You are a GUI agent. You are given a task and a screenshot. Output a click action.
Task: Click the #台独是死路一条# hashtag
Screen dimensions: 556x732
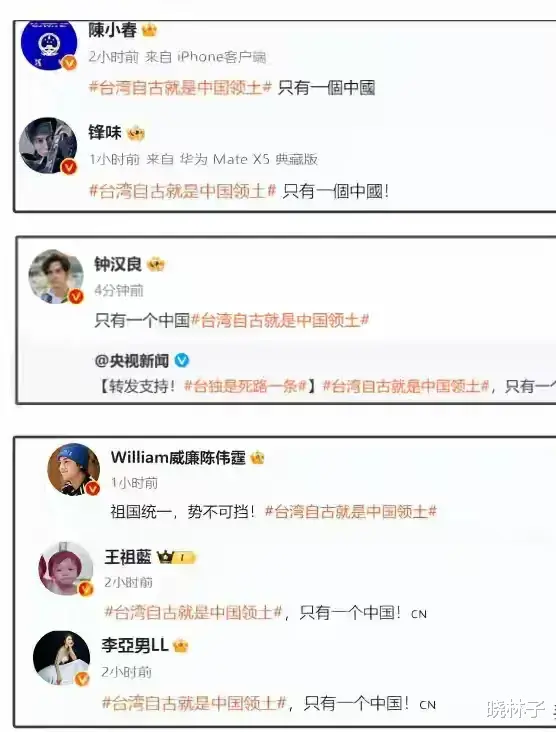246,386
